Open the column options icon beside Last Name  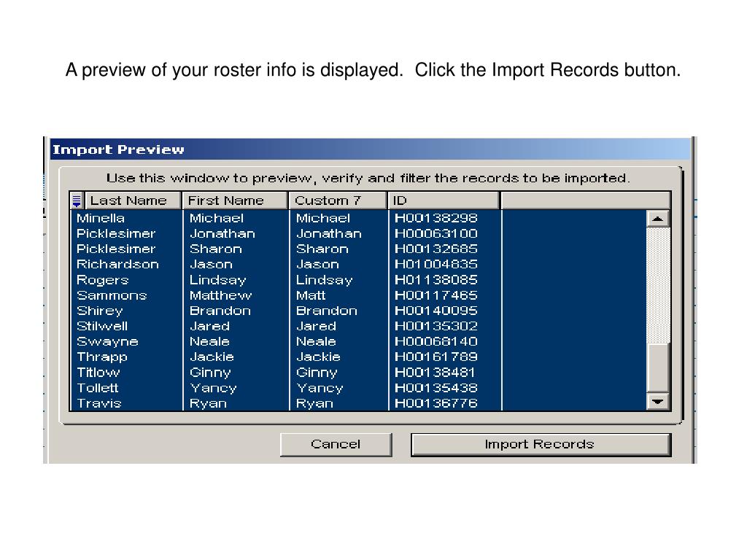point(77,201)
